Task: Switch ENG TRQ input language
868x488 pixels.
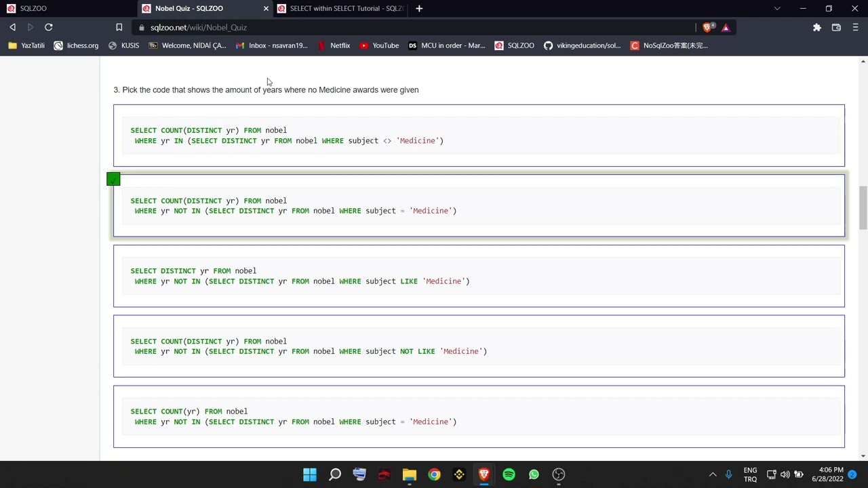Action: point(750,474)
